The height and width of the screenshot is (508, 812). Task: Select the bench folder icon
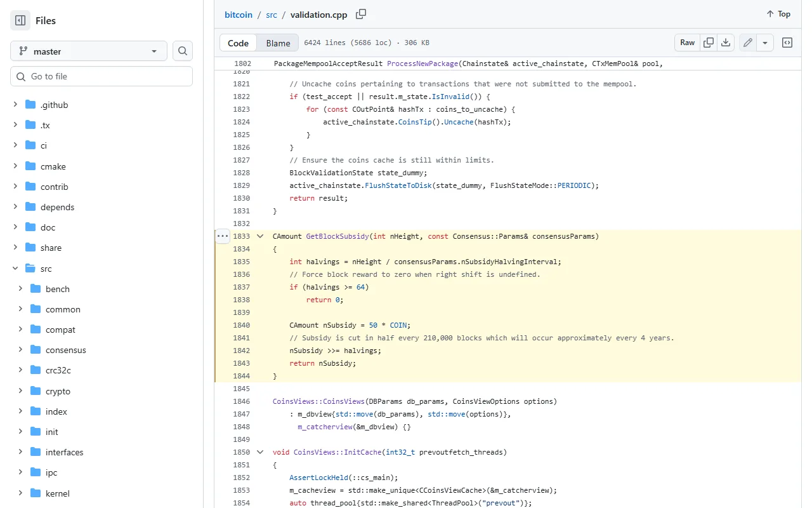point(35,289)
